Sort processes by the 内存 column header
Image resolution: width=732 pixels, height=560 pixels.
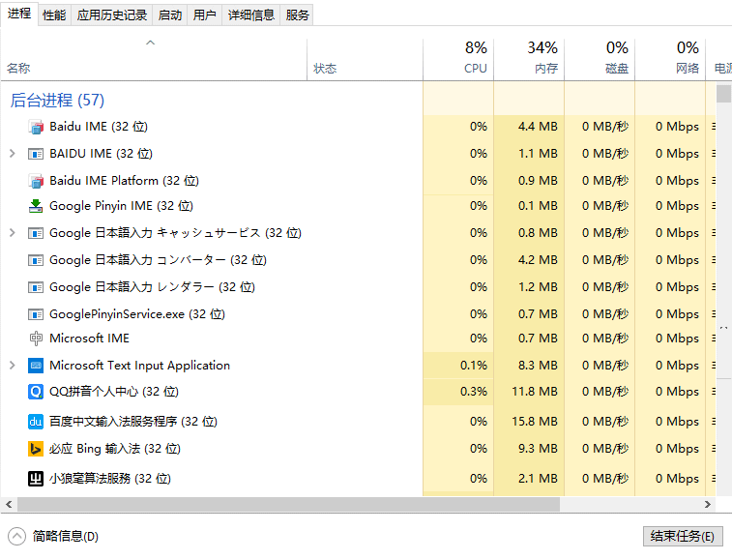click(529, 59)
